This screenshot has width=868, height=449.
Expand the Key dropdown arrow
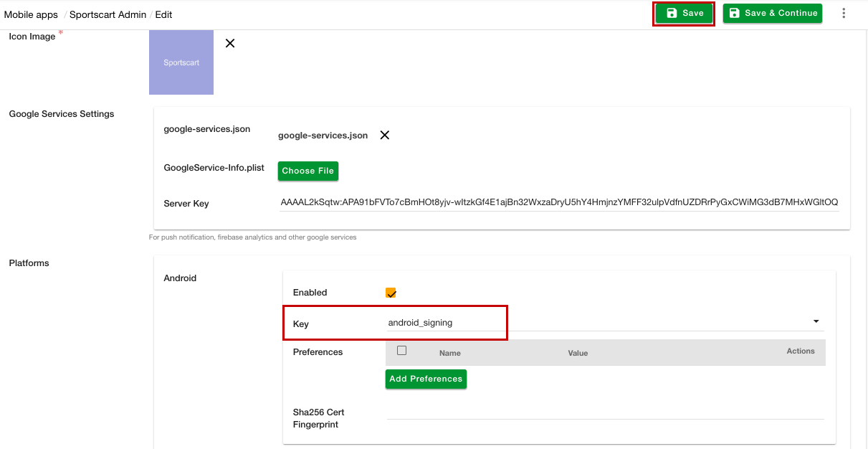pos(816,322)
